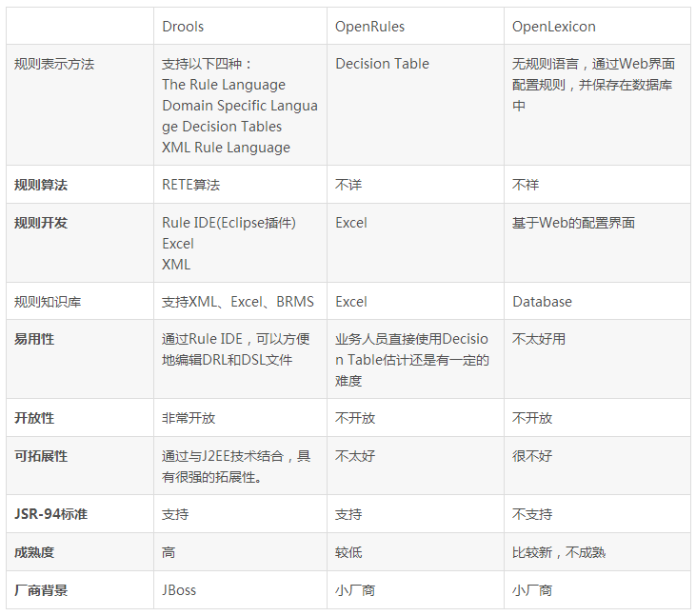696x616 pixels.
Task: Click the 不支持 cell
Action: tap(532, 514)
